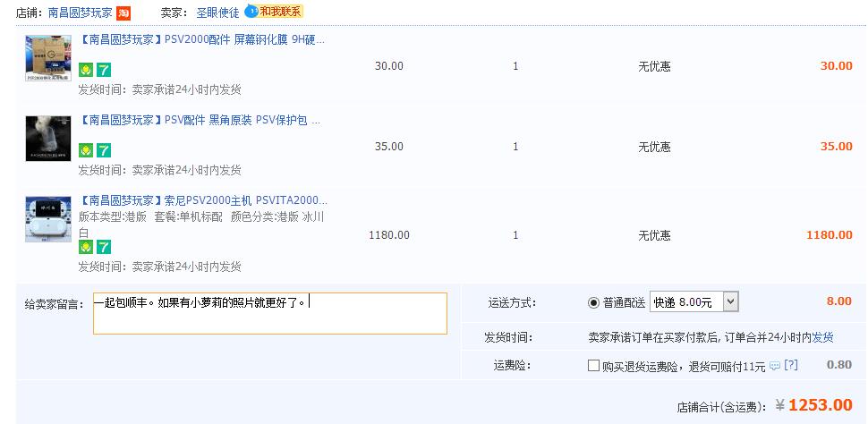Open the 索尼PSV2000主机 product link
The image size is (868, 424).
pos(203,199)
